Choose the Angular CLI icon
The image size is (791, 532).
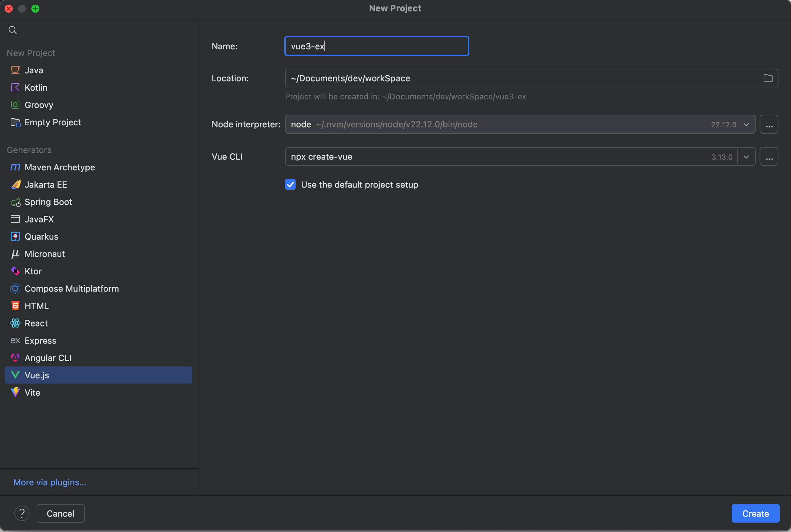point(16,358)
